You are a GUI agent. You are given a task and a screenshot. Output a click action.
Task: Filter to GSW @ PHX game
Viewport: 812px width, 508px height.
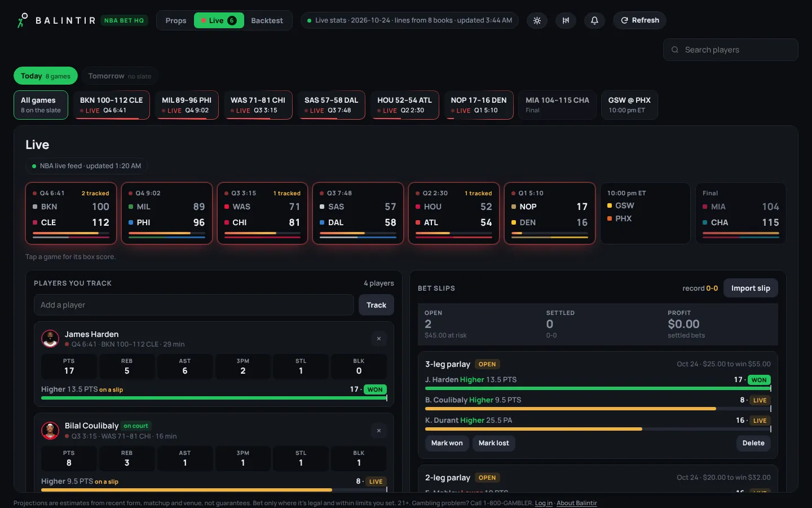click(x=629, y=105)
